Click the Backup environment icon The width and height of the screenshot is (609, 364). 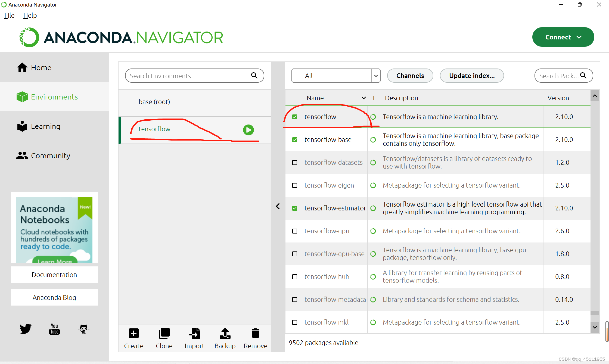(x=225, y=333)
